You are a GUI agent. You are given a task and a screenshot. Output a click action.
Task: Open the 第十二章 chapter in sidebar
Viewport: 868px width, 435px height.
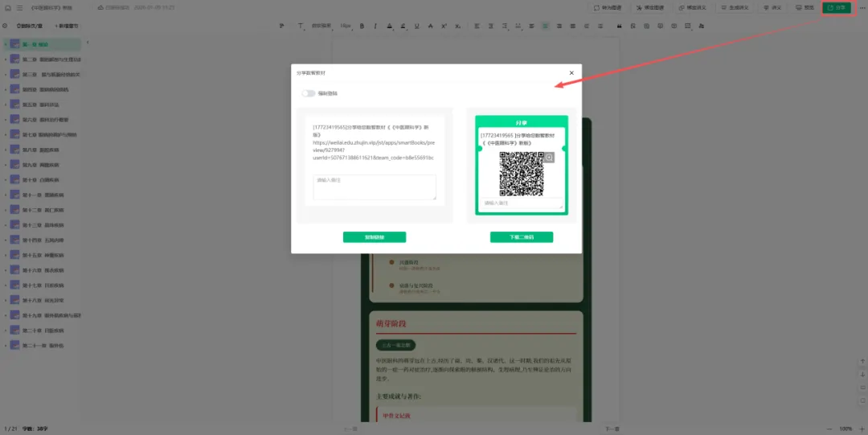coord(43,211)
